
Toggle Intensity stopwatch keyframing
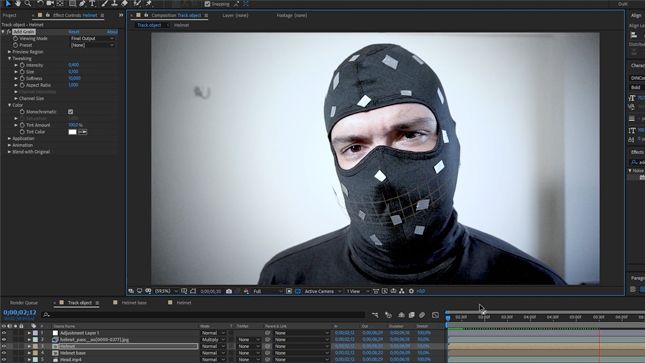pos(22,65)
